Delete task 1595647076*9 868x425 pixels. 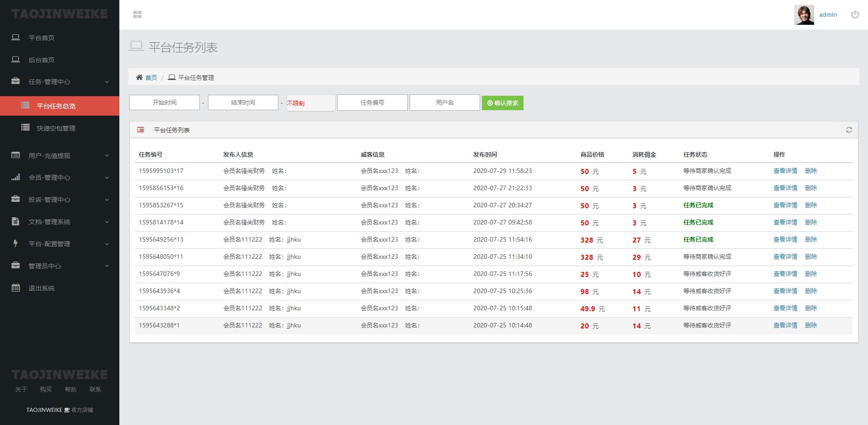coord(811,274)
